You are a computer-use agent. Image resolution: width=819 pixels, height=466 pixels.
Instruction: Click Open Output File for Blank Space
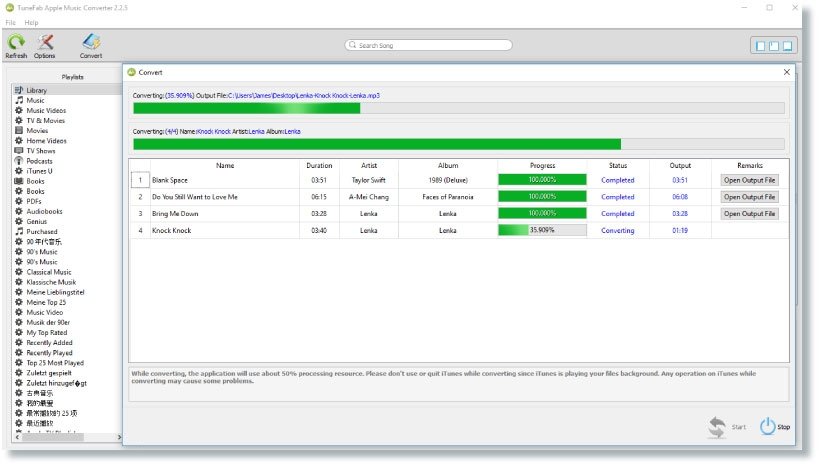pos(750,180)
